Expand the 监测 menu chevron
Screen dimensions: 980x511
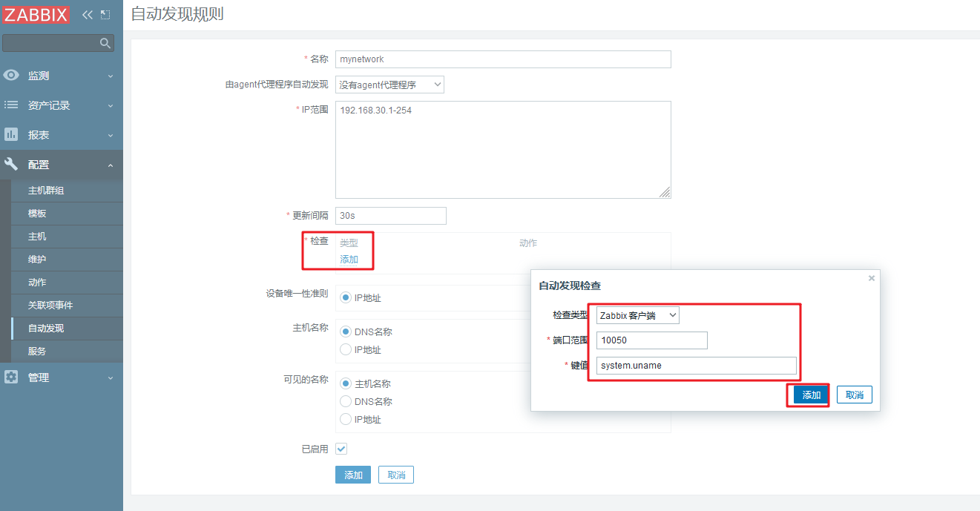(111, 76)
